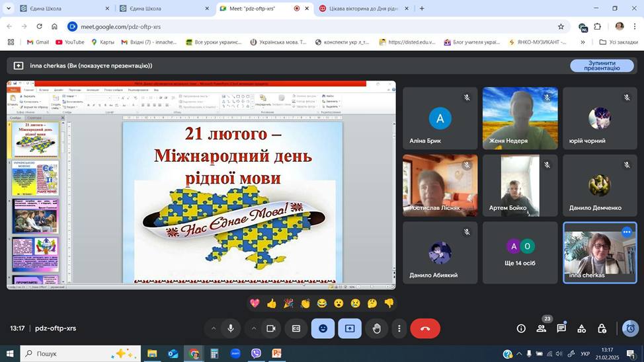
Task: Bookmark this page with star
Action: pos(561,26)
